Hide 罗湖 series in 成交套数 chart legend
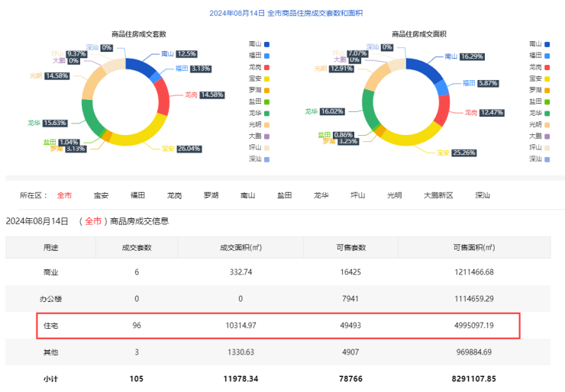This screenshot has height=392, width=565. click(266, 90)
